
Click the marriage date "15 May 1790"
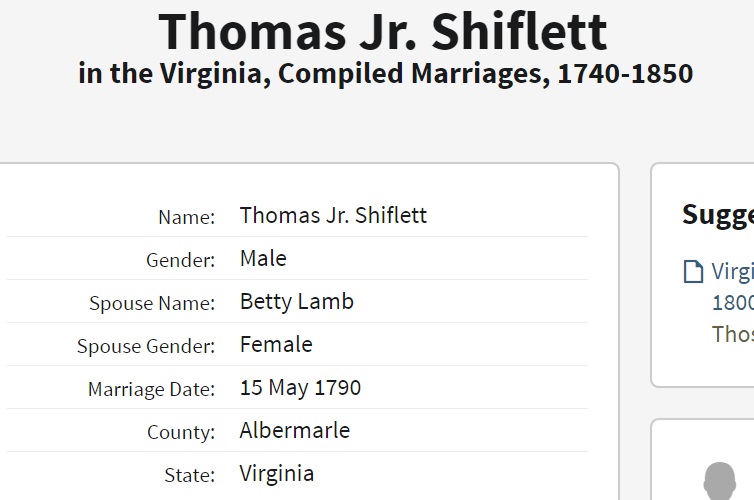point(300,387)
